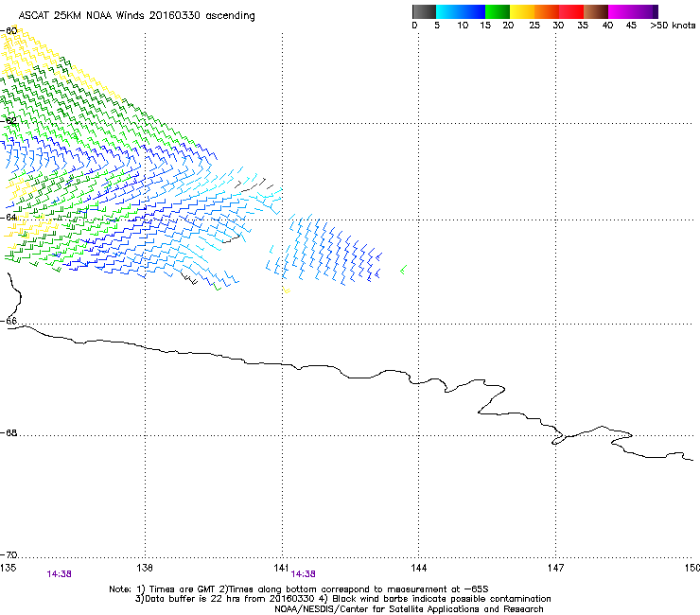Screen dimensions: 700x615
Task: Click the ASCAT 25KM NOAA Winds title
Action: click(136, 15)
